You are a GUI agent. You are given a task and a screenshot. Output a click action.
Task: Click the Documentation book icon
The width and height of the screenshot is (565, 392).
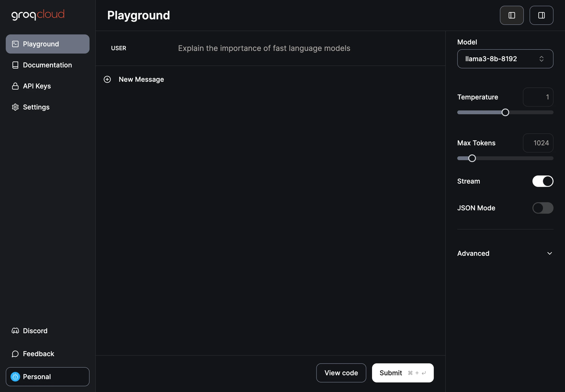tap(15, 65)
